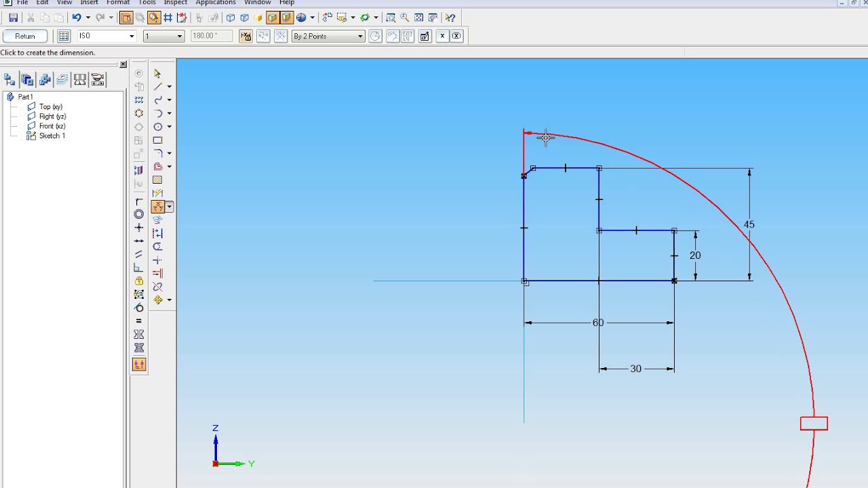Apply the Equal relationship
868x488 pixels.
139,321
